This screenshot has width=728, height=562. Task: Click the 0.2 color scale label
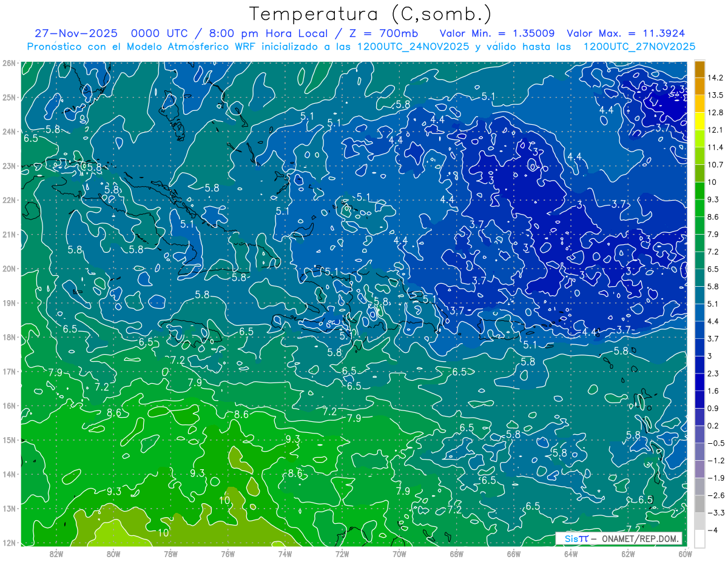point(713,426)
